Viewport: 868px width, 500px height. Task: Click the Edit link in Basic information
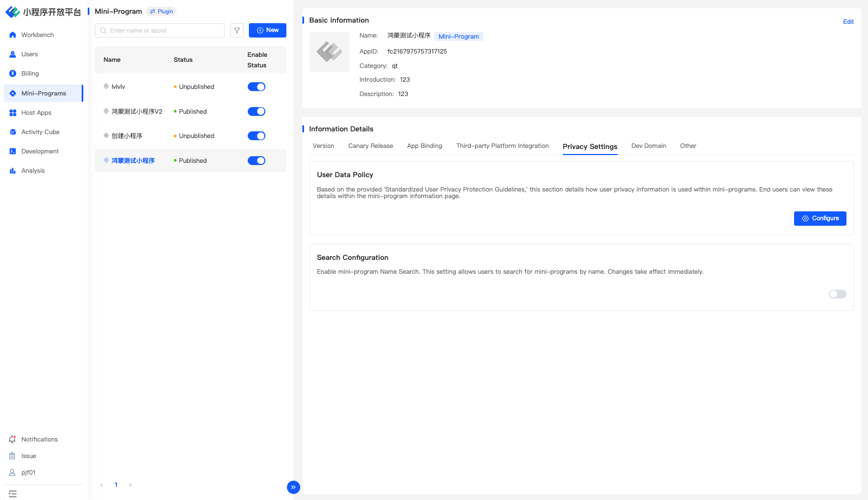(848, 22)
